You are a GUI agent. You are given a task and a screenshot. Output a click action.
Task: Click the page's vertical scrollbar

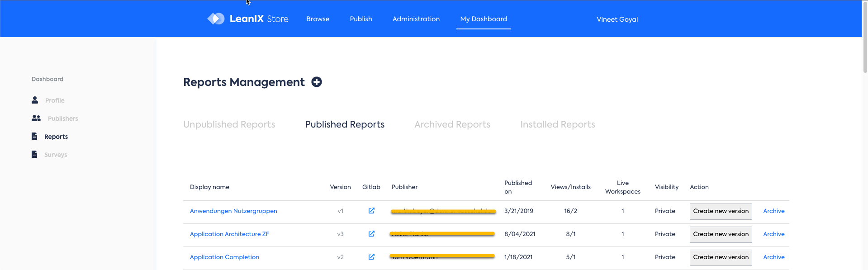point(864,36)
